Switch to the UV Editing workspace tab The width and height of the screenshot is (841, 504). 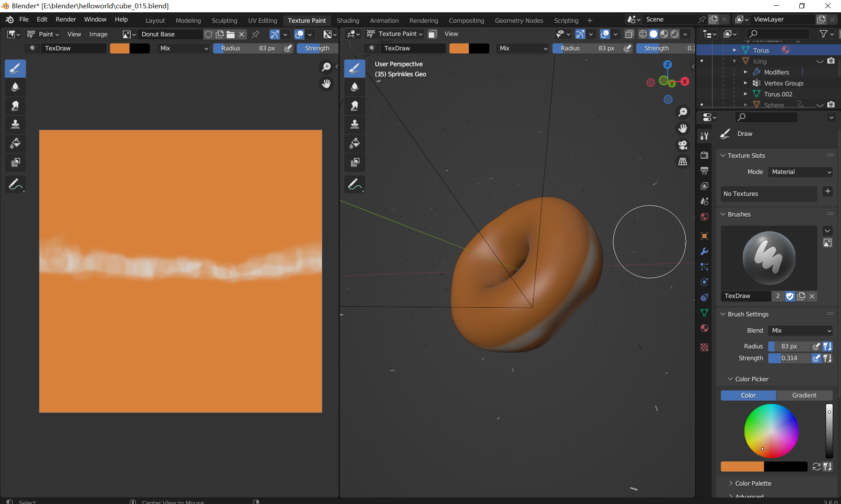[x=263, y=20]
